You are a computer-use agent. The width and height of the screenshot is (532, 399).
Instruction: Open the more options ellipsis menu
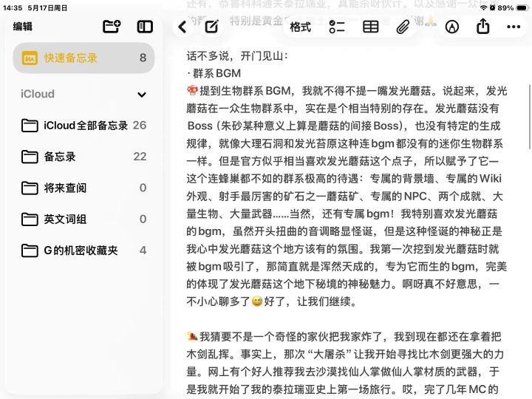point(514,27)
